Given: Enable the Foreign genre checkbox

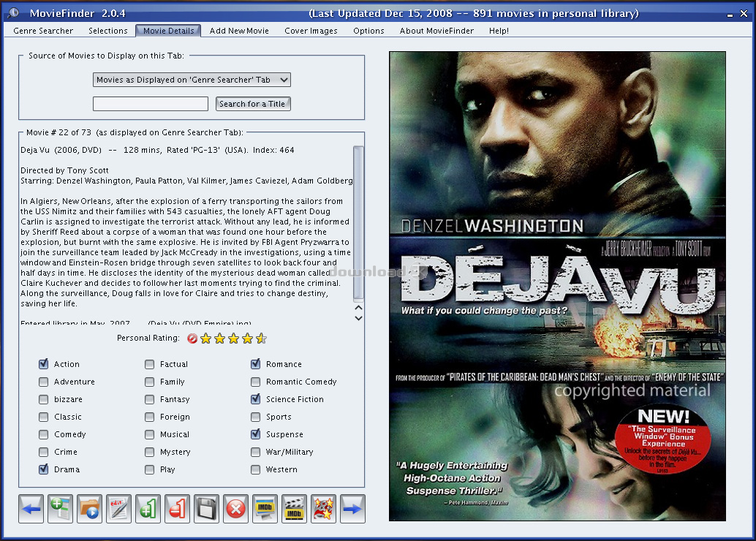Looking at the screenshot, I should [149, 417].
